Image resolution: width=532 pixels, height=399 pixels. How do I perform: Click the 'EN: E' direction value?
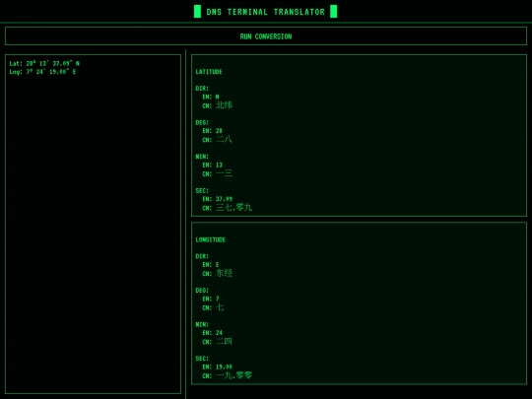(x=211, y=265)
